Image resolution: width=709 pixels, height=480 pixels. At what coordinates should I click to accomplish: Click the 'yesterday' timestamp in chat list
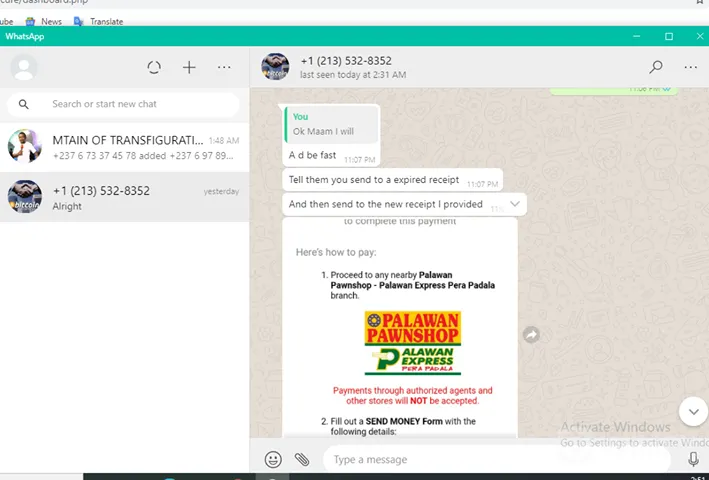221,191
